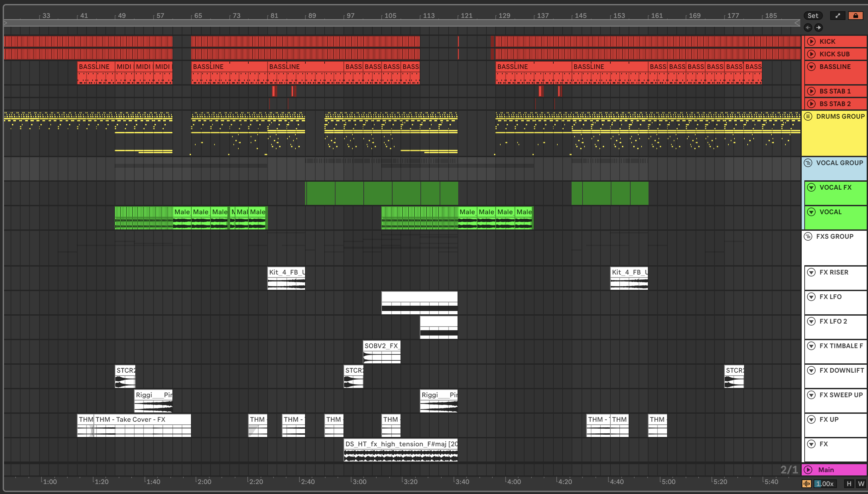Click the 1.00x track height zoom value
The height and width of the screenshot is (494, 868).
tap(825, 484)
